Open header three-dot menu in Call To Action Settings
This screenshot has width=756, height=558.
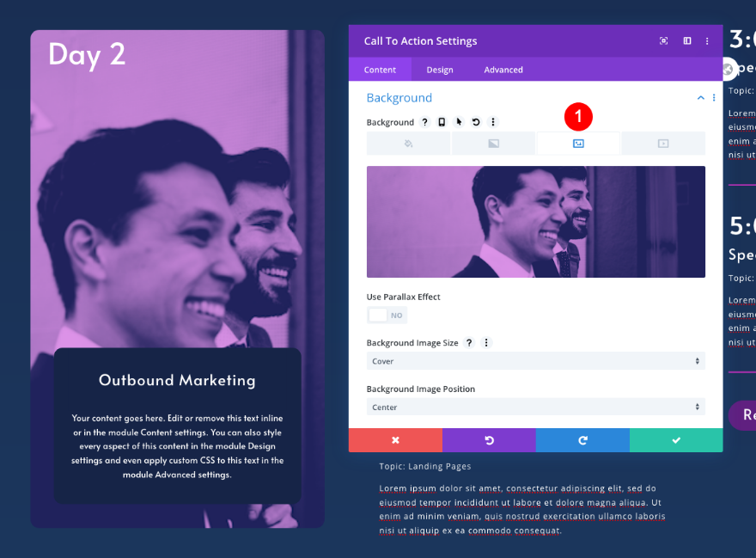point(707,41)
